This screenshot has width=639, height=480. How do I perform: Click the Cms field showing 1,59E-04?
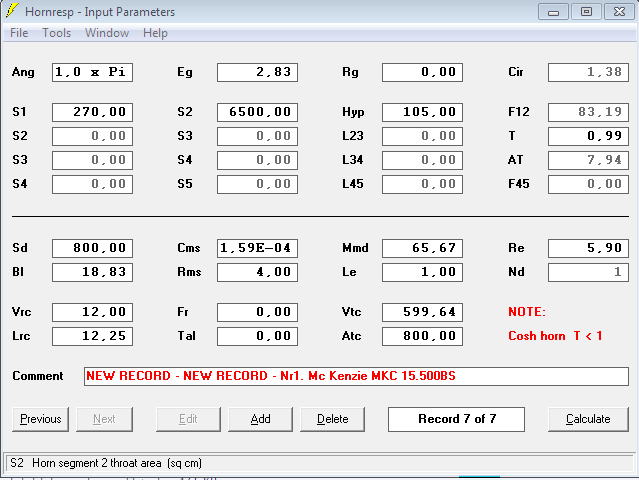[x=257, y=249]
